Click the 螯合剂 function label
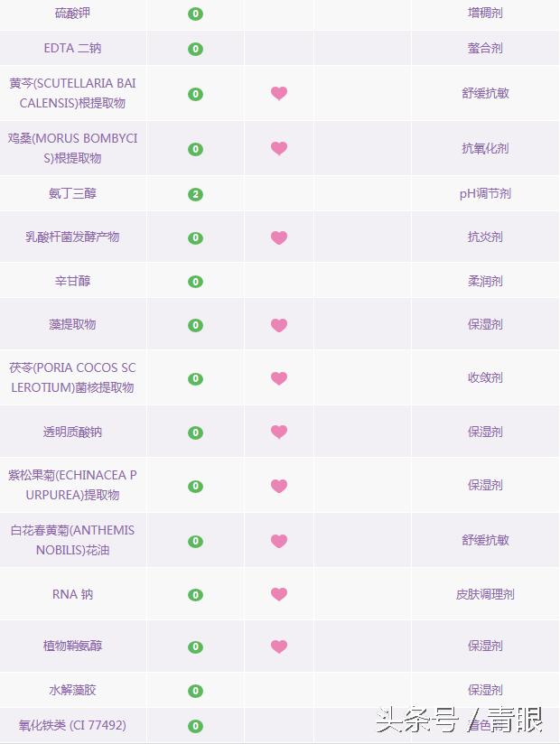Screen dimensions: 560x744 [x=485, y=48]
